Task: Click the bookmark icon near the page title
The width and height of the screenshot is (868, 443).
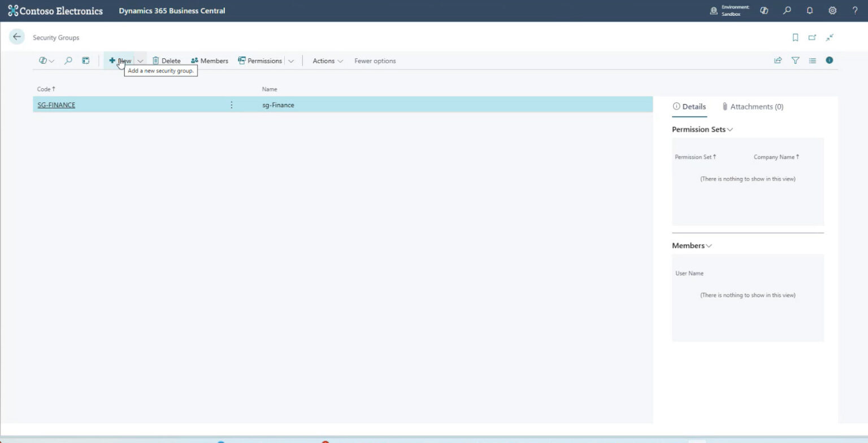Action: click(795, 37)
